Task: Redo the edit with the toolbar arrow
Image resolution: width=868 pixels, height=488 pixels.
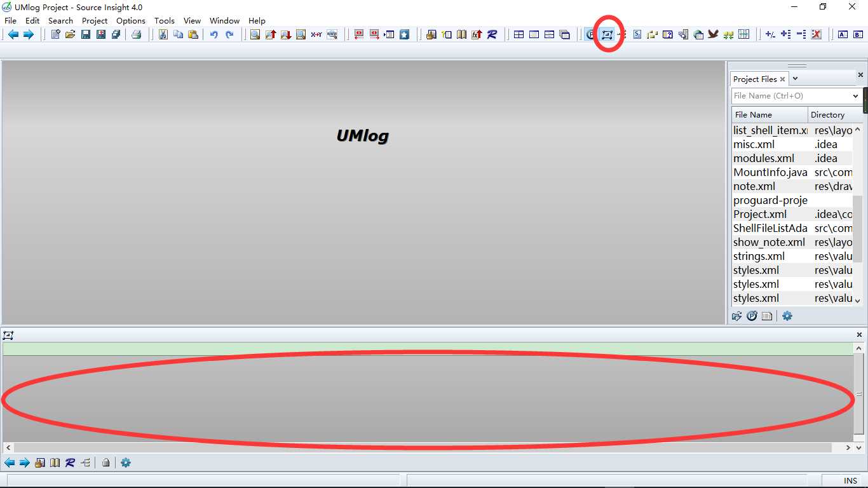Action: click(x=229, y=34)
